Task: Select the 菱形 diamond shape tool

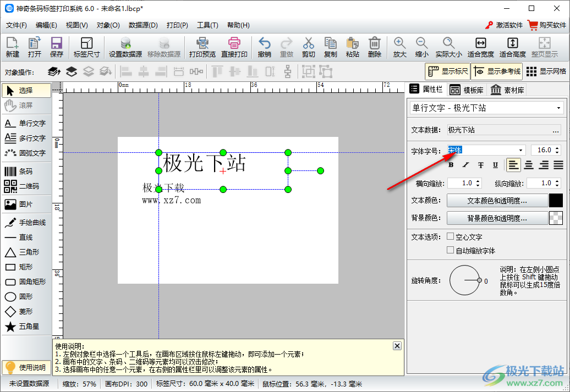Action: (x=26, y=311)
